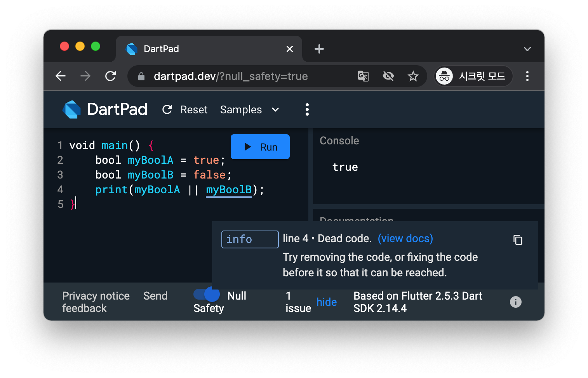Open the translate page icon

click(364, 76)
